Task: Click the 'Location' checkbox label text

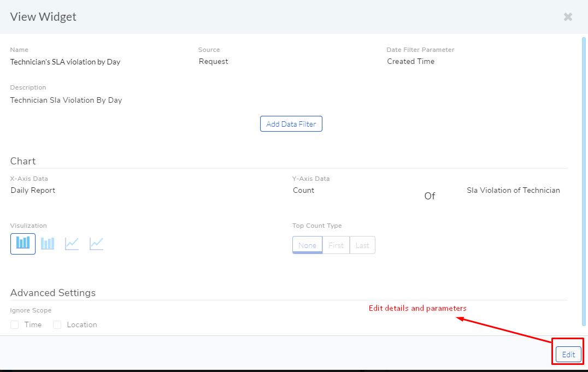Action: (82, 325)
